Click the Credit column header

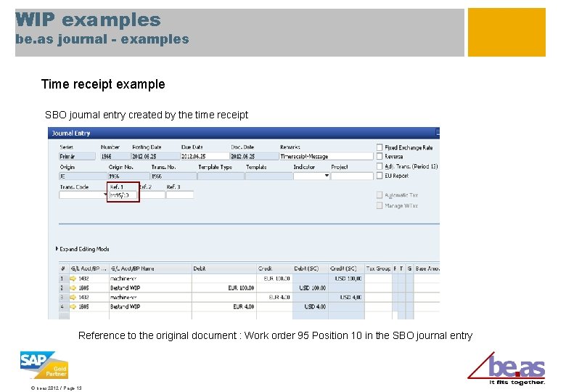(x=274, y=269)
